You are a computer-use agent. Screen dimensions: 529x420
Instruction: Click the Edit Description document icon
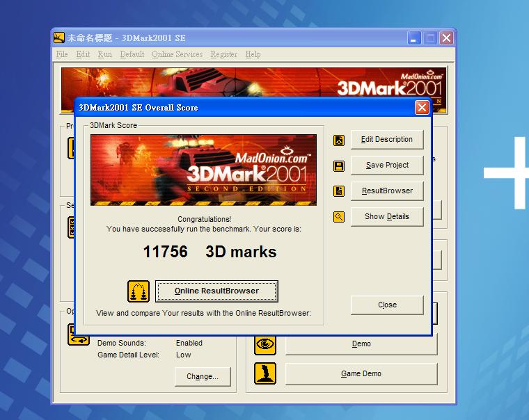pyautogui.click(x=339, y=140)
